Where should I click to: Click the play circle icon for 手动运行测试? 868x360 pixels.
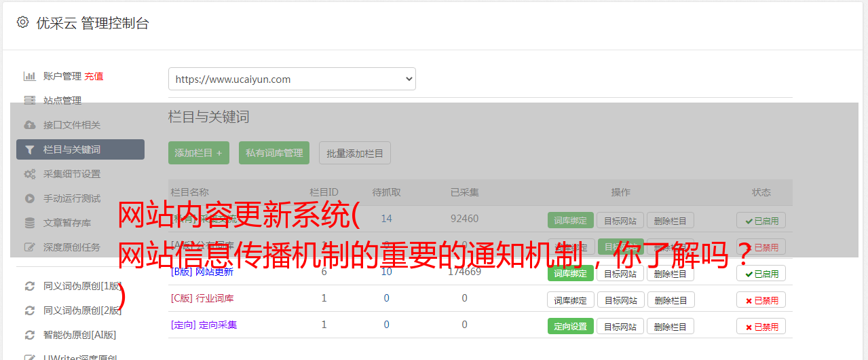pos(30,198)
